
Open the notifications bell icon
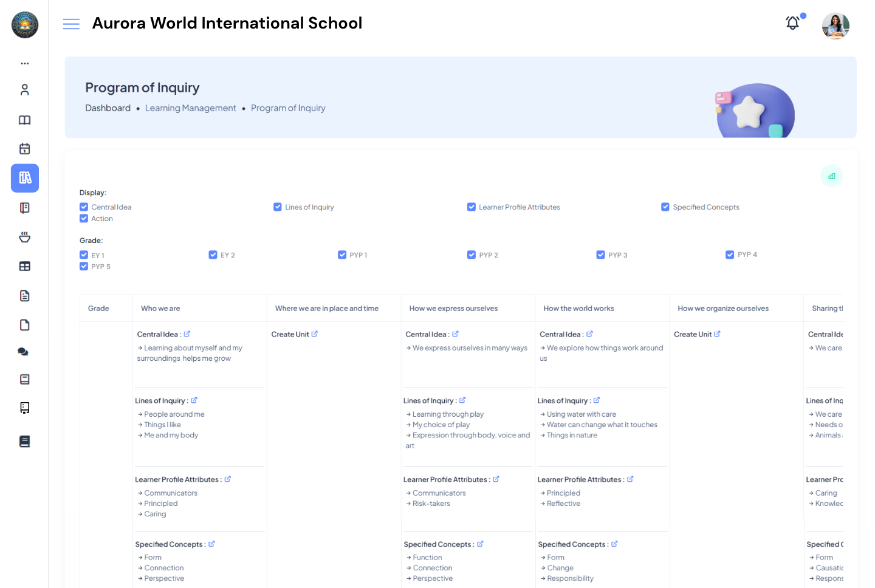tap(792, 22)
